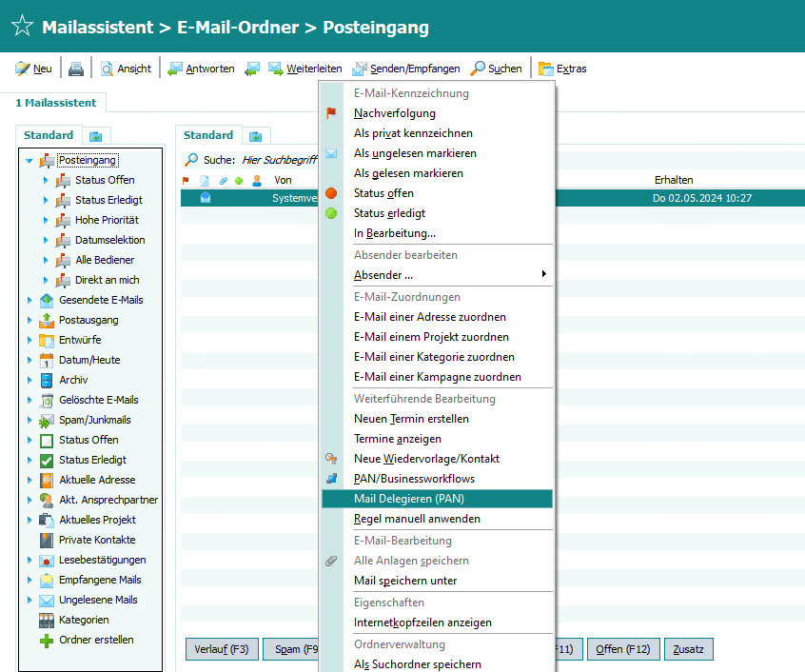The width and height of the screenshot is (805, 672).
Task: Click the attachment paperclip column header
Action: tap(223, 180)
